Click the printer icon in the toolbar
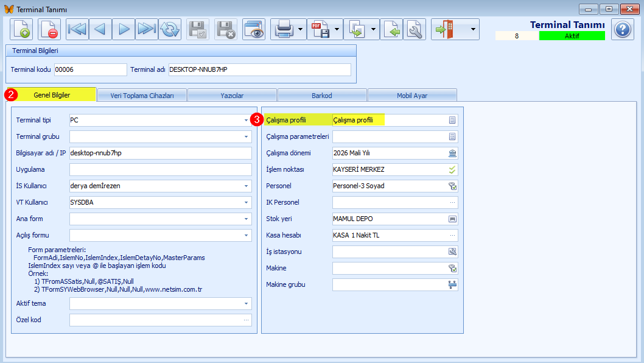 [284, 29]
